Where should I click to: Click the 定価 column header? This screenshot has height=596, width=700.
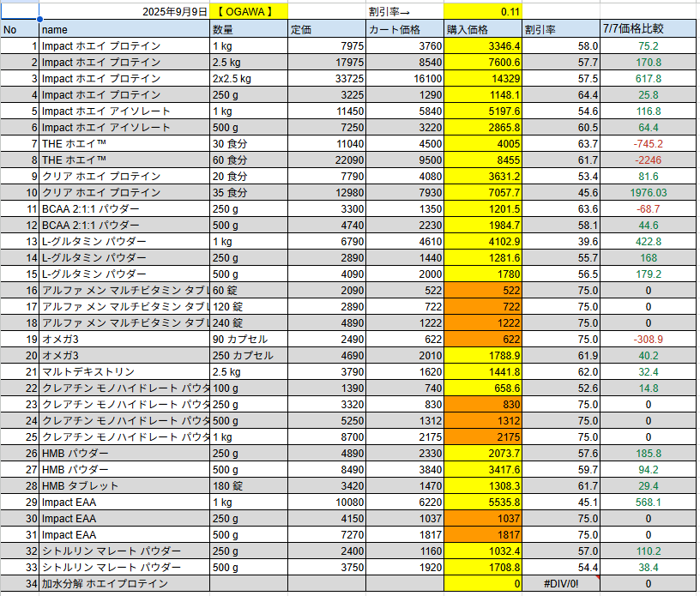pos(326,30)
